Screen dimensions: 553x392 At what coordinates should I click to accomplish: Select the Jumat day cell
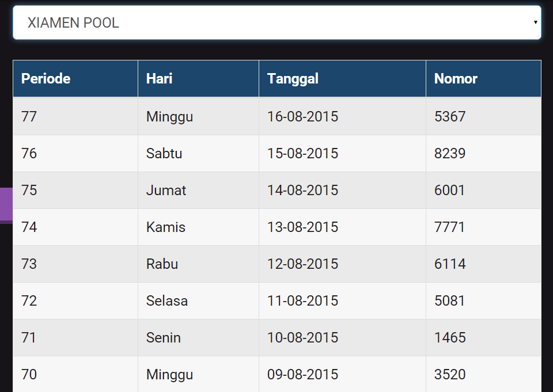[x=166, y=191]
